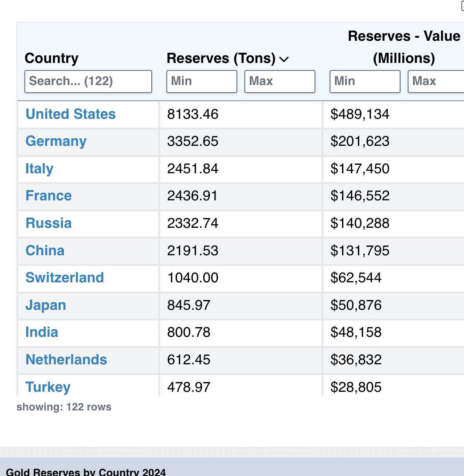Open the Italy country link

39,169
